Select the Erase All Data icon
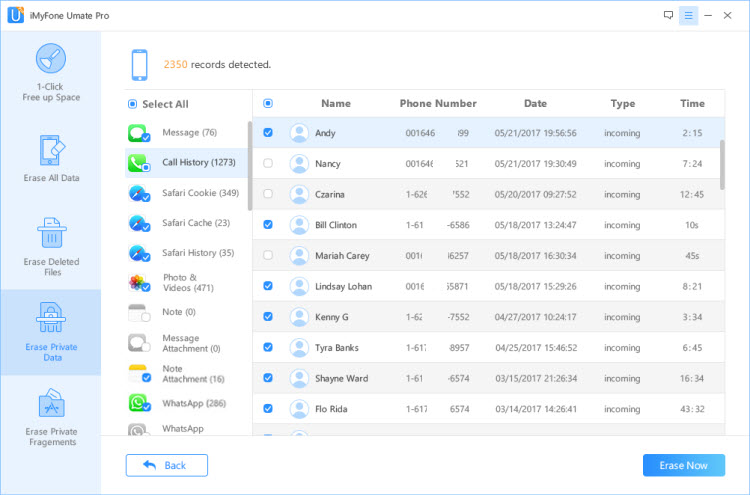 pyautogui.click(x=51, y=150)
